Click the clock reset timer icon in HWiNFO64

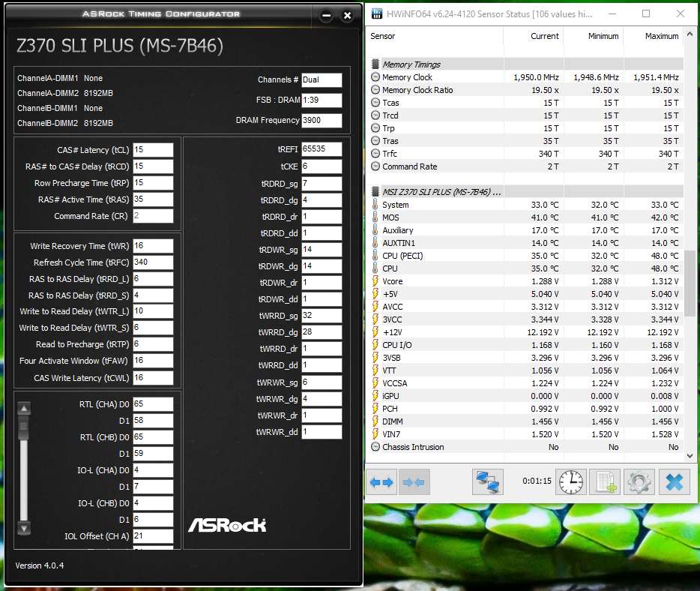(x=571, y=482)
